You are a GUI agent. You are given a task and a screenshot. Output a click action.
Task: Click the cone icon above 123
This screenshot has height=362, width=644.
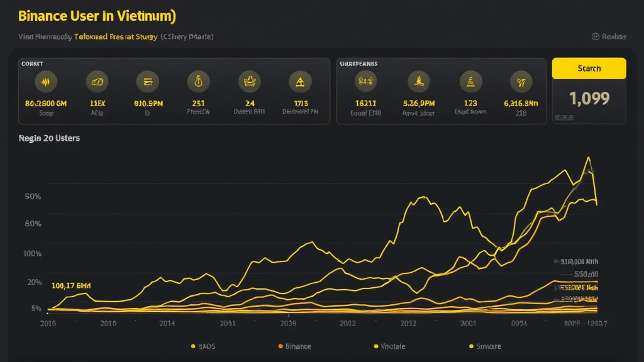point(470,81)
